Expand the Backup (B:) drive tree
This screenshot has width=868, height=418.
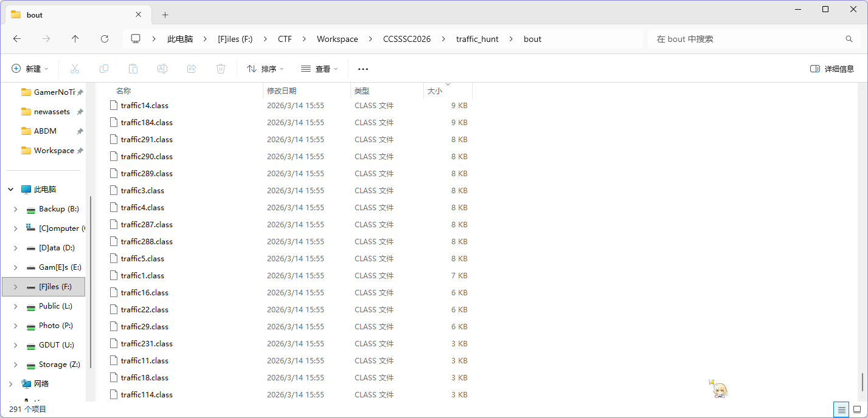(x=15, y=209)
